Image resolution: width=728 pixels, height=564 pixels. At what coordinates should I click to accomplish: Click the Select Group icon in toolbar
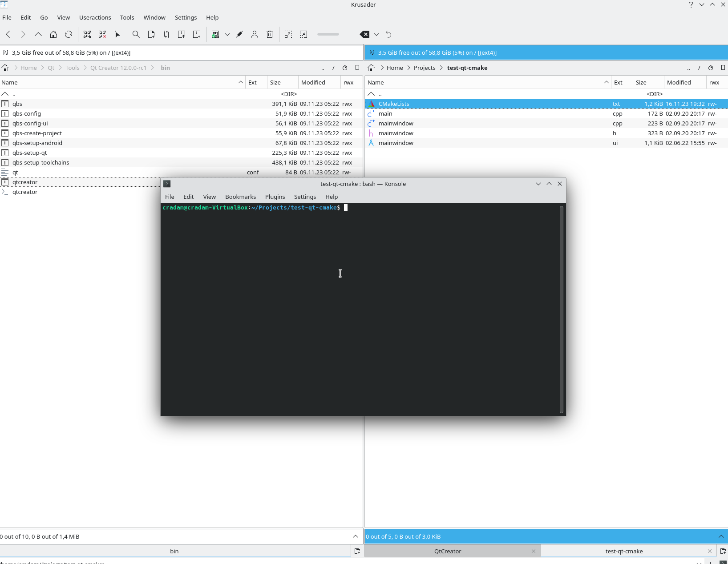point(87,34)
